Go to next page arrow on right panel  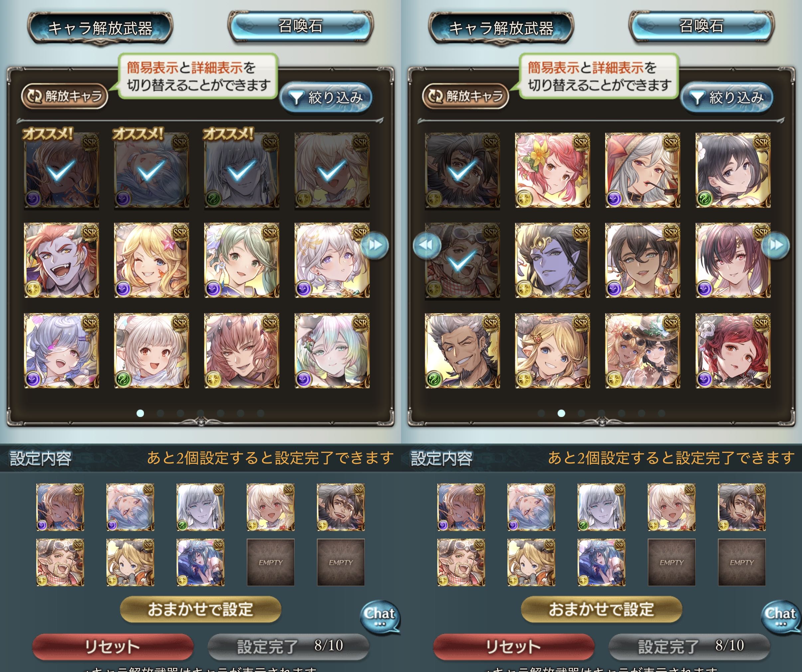[x=776, y=245]
